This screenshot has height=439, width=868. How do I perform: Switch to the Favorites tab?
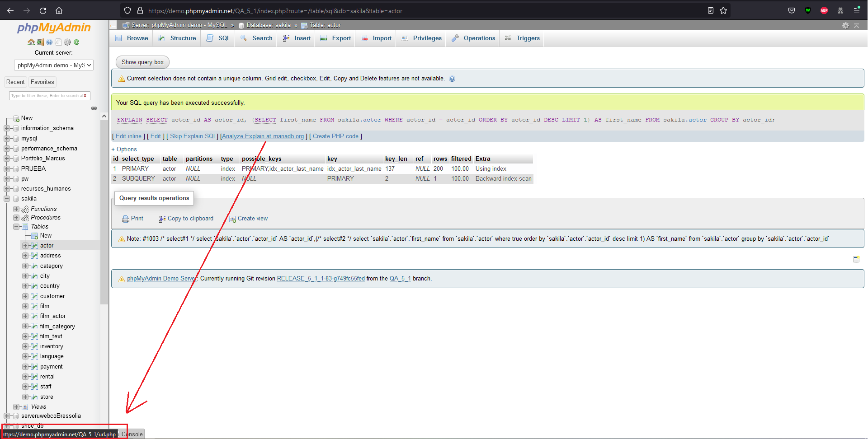42,82
